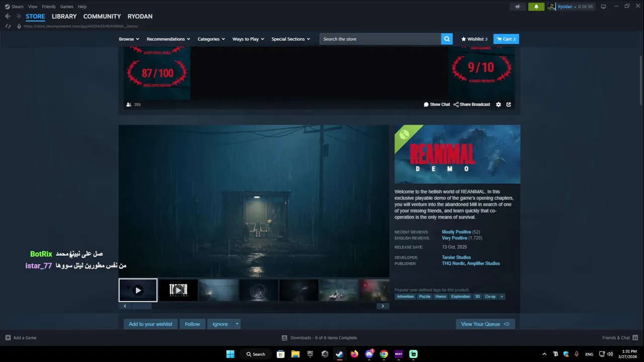Add more tags with the plus button
The height and width of the screenshot is (362, 644).
tap(501, 297)
